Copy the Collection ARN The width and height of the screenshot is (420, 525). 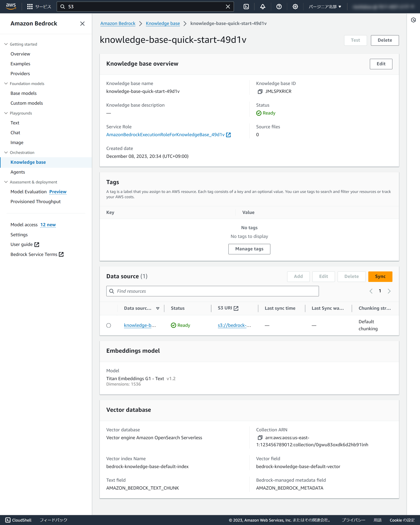(x=260, y=438)
